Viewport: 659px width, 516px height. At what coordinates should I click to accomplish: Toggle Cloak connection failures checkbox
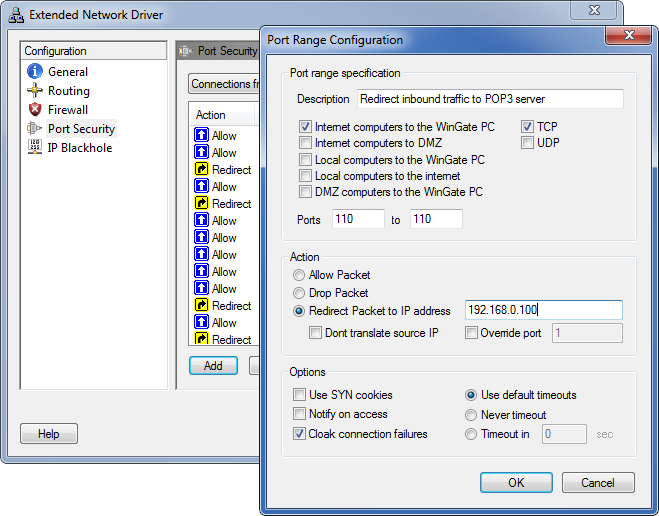click(299, 434)
